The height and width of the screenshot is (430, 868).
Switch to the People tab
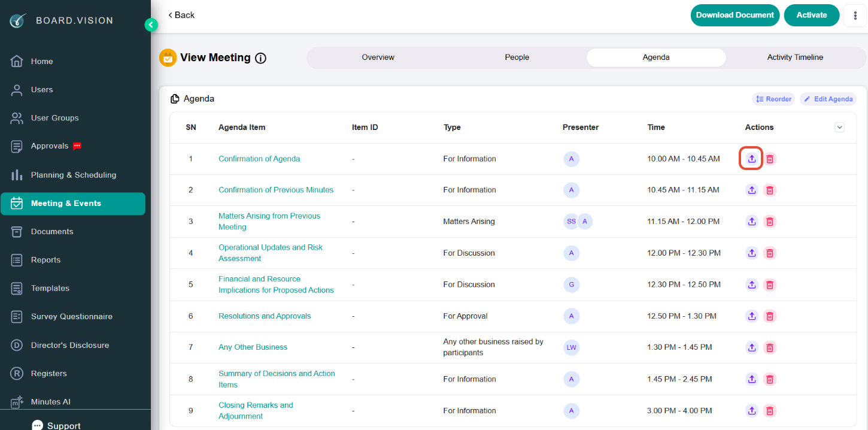point(517,57)
